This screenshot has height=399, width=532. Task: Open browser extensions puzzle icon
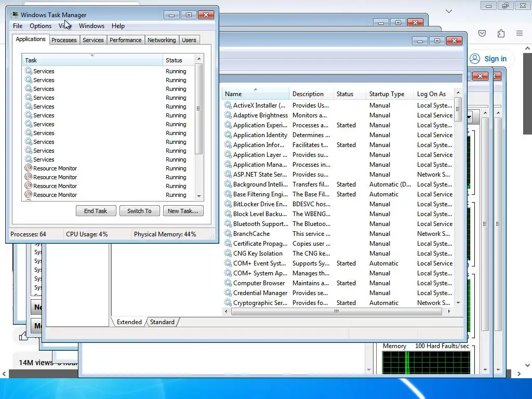501,33
